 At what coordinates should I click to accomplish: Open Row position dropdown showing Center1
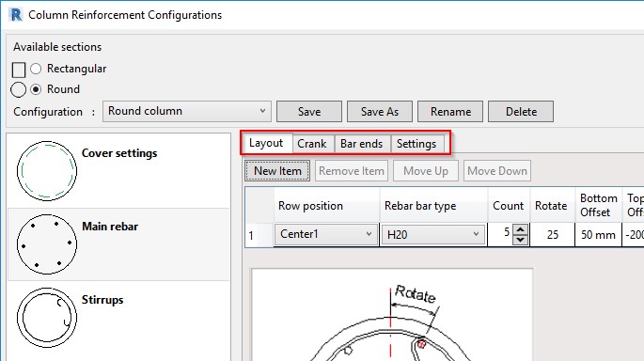326,234
